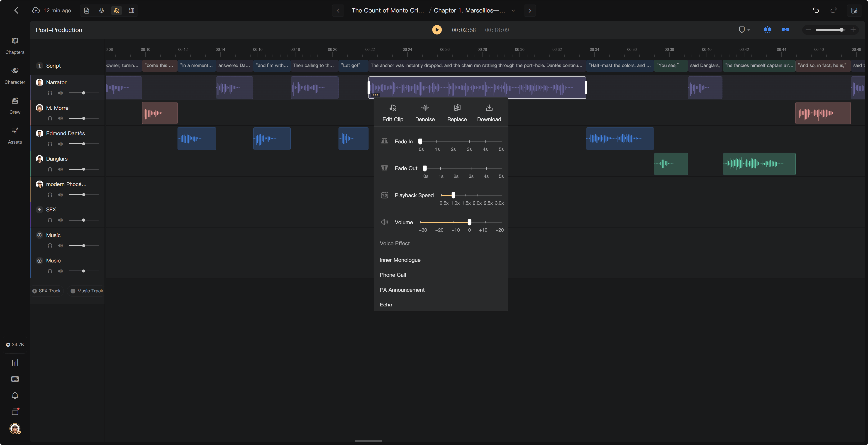The image size is (868, 445).
Task: Switch to the script document view icon
Action: [87, 10]
